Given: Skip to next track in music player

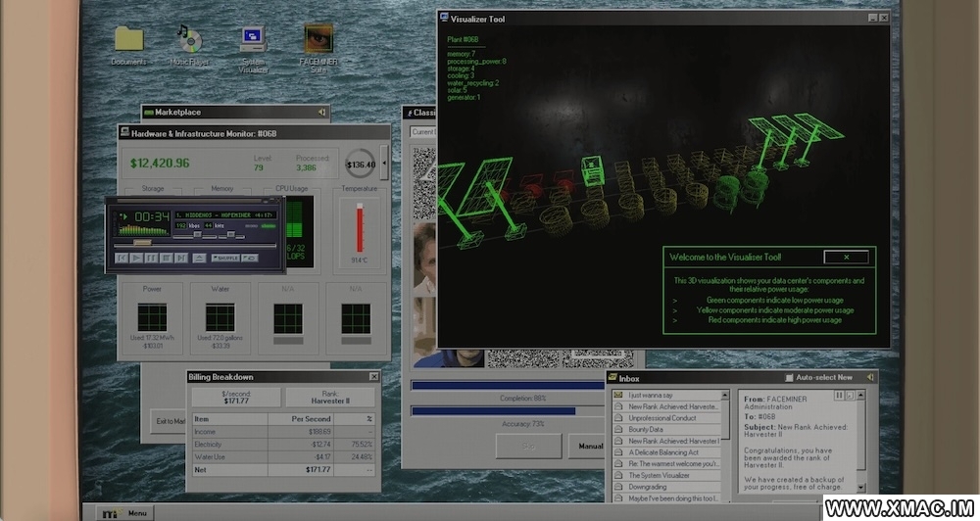Looking at the screenshot, I should pos(182,258).
